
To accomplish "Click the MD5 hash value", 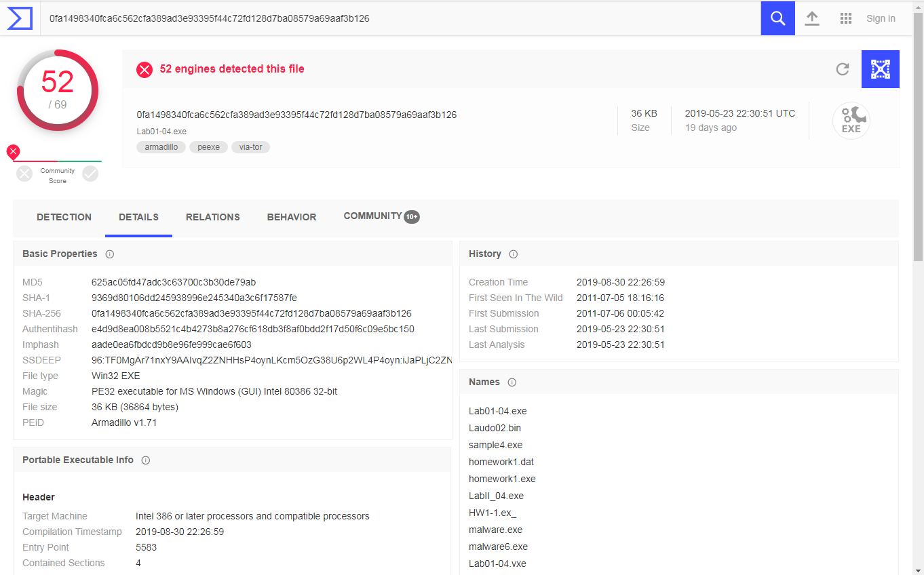I will tap(174, 282).
